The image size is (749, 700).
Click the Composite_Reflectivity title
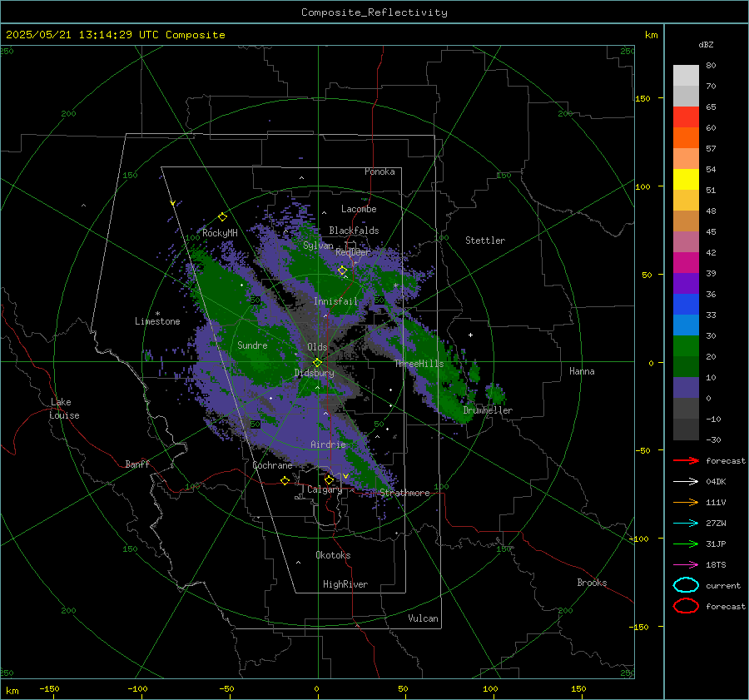tap(374, 12)
